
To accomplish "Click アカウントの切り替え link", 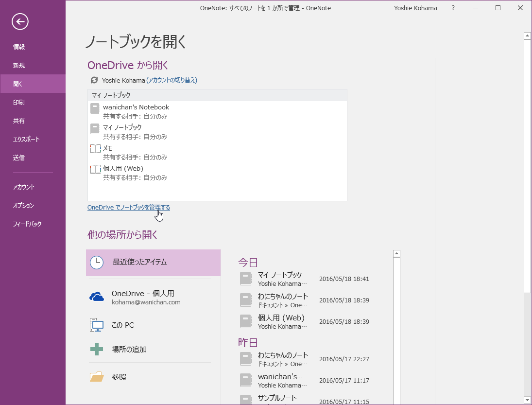I will click(x=172, y=80).
